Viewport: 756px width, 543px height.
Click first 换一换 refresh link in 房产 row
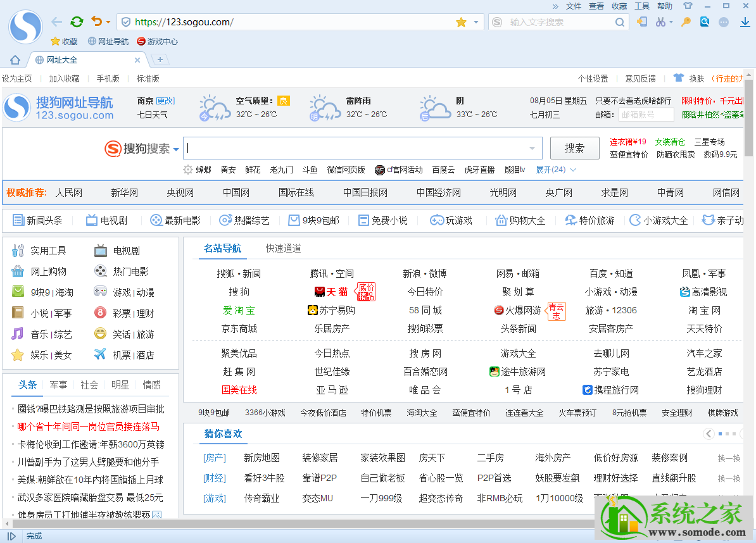(x=729, y=458)
